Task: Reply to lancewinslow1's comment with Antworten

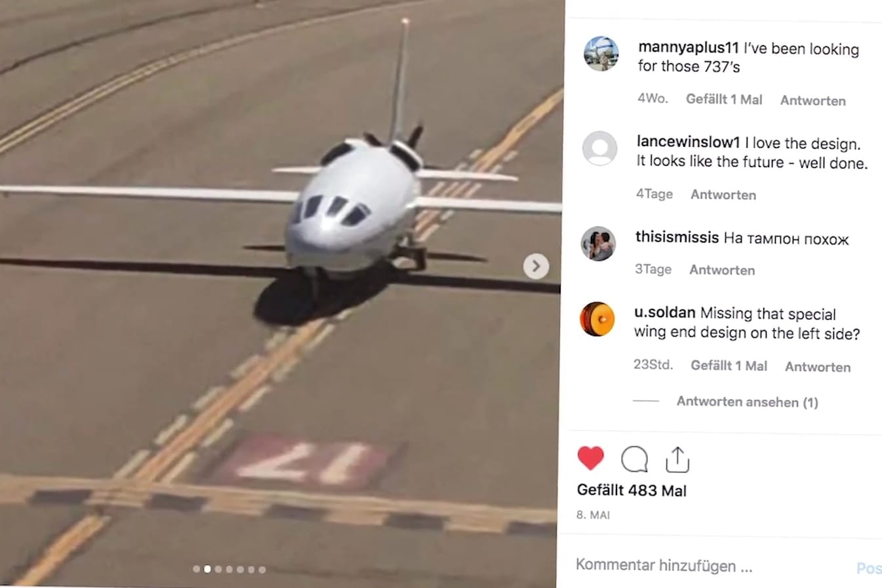Action: 723,195
